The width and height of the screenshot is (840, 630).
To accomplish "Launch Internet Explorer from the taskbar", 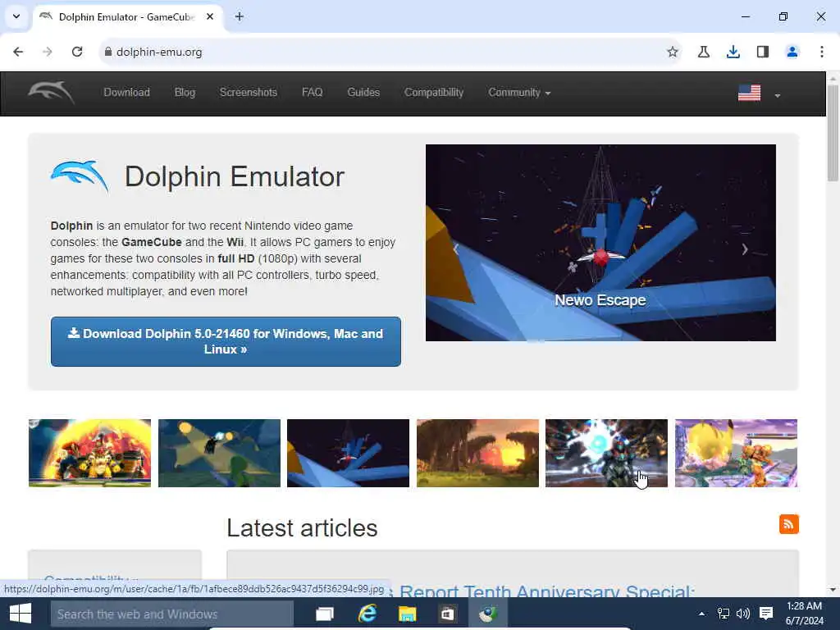I will 367,614.
